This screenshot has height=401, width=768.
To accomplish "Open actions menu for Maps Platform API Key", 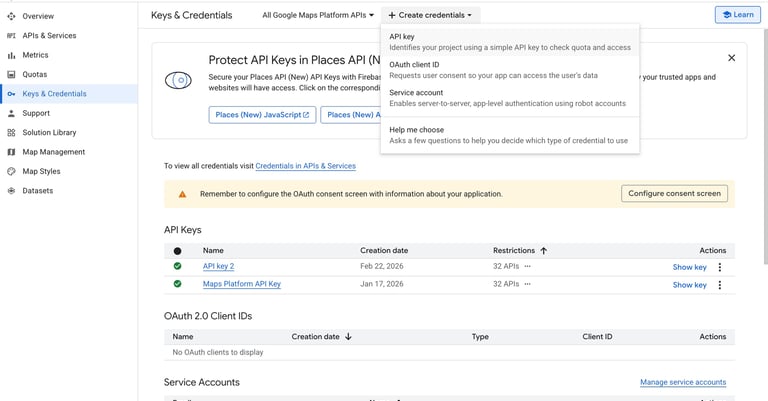I will [x=720, y=285].
